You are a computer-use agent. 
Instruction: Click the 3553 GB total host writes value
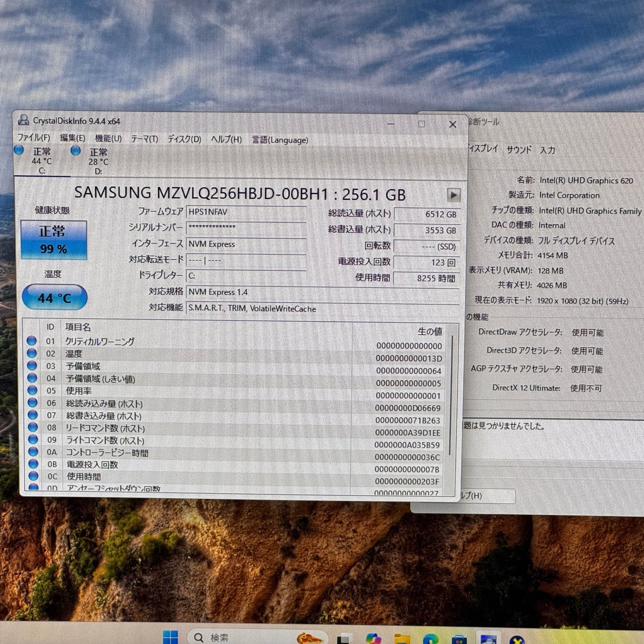pyautogui.click(x=427, y=230)
